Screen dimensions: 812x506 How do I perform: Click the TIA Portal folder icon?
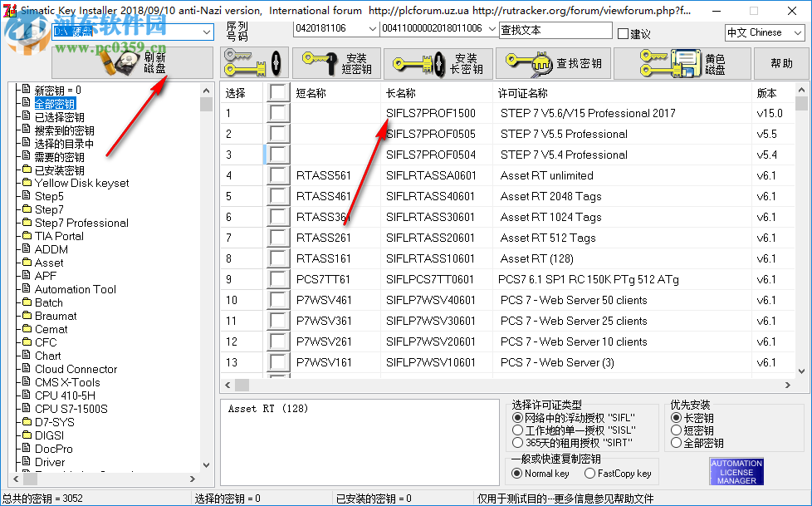(25, 236)
